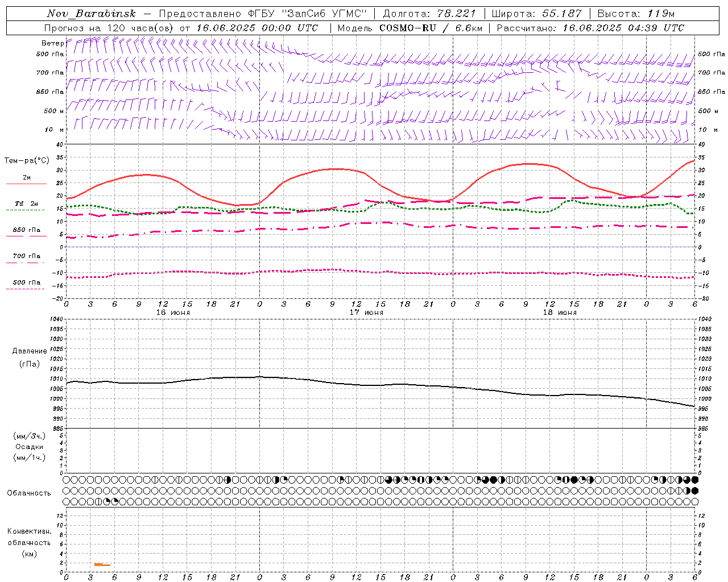Click the (мм/3ч.) precipitation unit label
728x582 pixels.
(x=29, y=436)
